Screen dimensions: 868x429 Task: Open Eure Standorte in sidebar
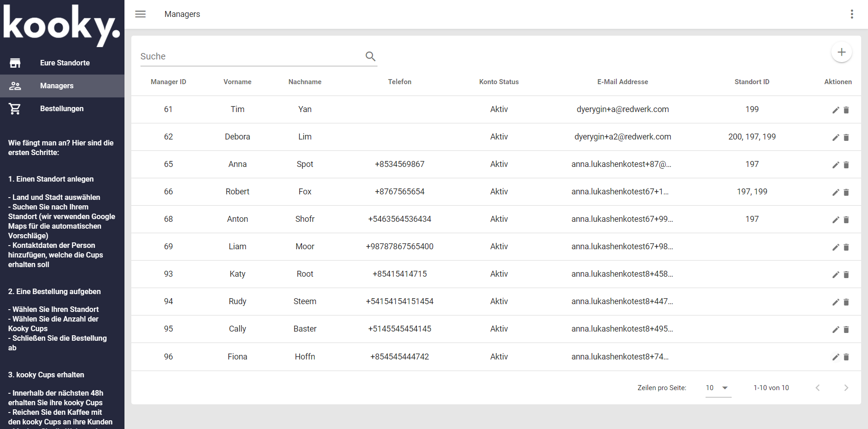point(62,63)
